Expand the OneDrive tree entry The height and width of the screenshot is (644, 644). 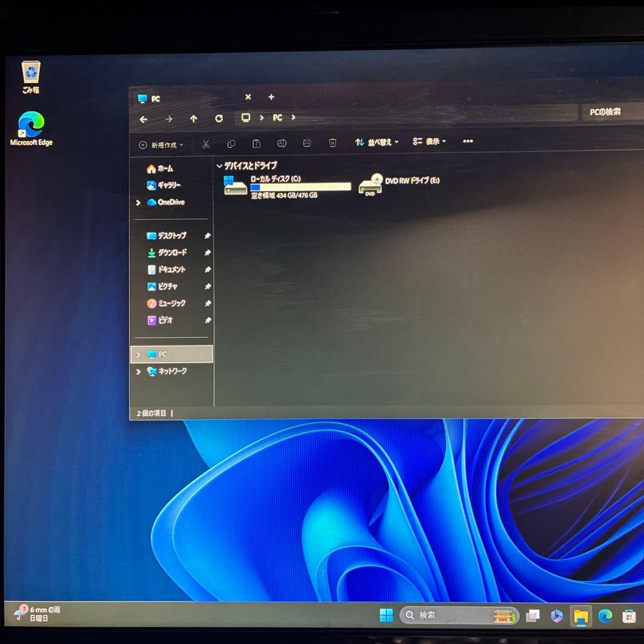(x=138, y=203)
